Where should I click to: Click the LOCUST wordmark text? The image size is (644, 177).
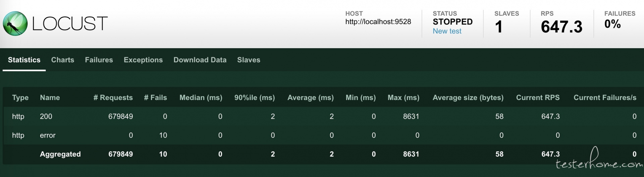70,24
